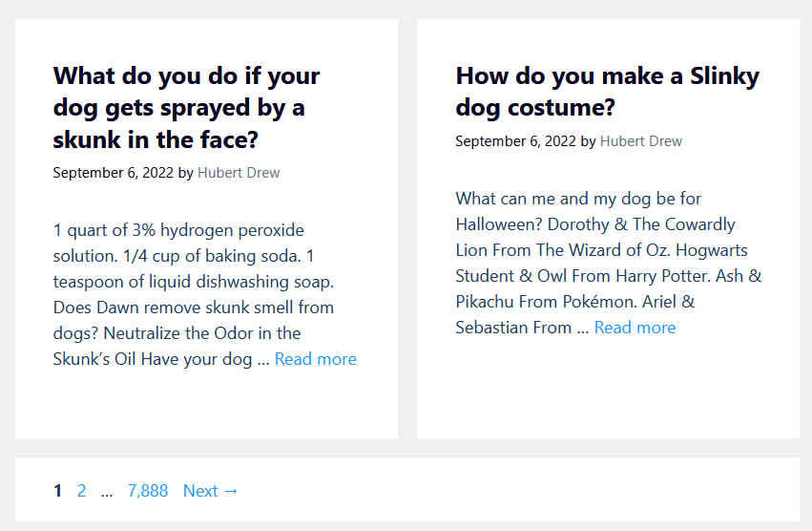
Task: Open the Slinky dog costume post title
Action: [x=608, y=92]
